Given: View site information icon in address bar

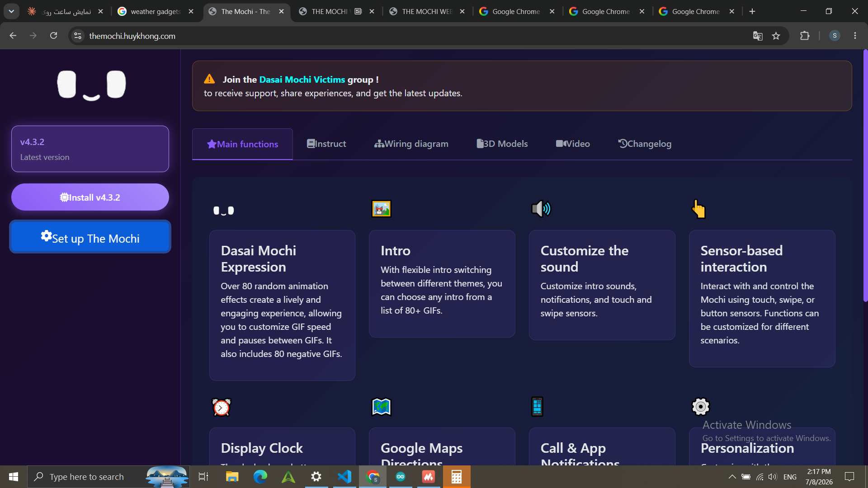Looking at the screenshot, I should tap(78, 36).
